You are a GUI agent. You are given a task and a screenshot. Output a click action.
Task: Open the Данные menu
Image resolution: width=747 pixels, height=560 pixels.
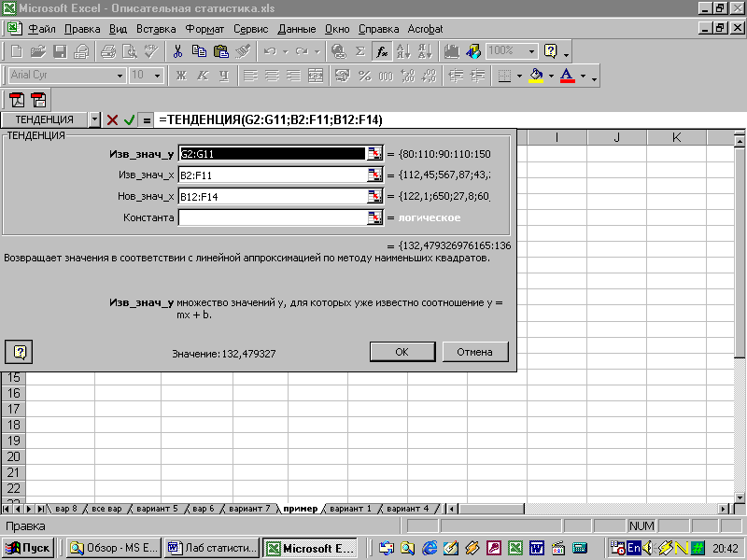tap(296, 29)
